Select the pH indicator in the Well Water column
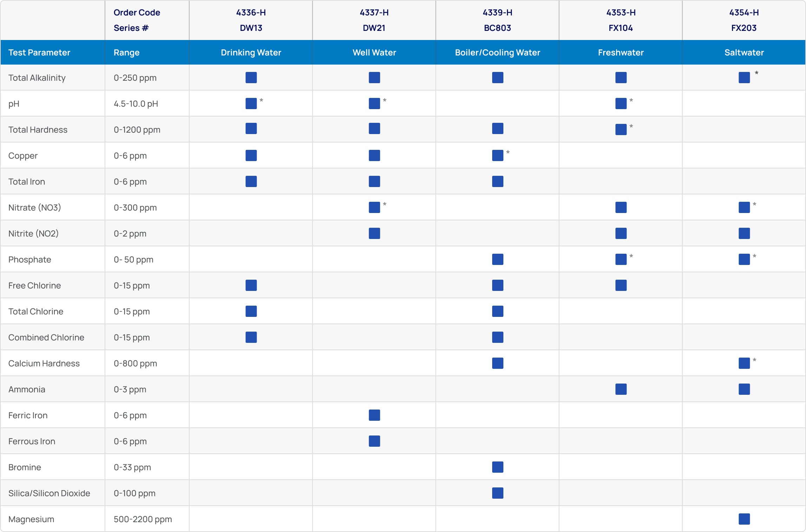806x532 pixels. point(374,103)
